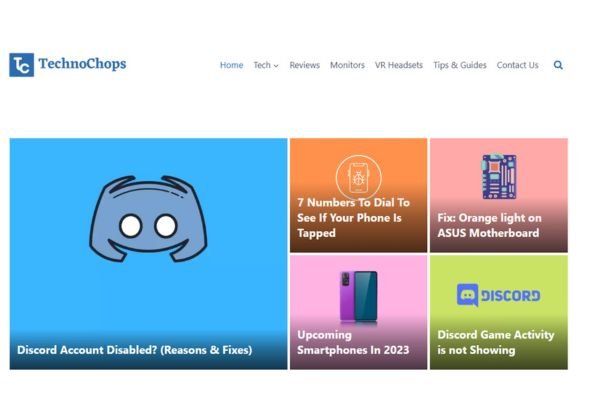Screen dimensions: 600x409
Task: Visit the Contact Us page
Action: click(x=517, y=65)
